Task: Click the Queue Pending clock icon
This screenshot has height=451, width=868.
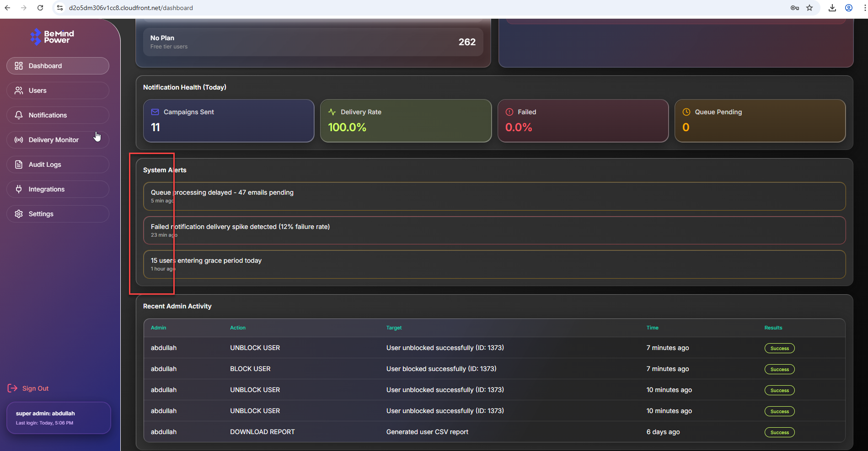Action: (x=686, y=112)
